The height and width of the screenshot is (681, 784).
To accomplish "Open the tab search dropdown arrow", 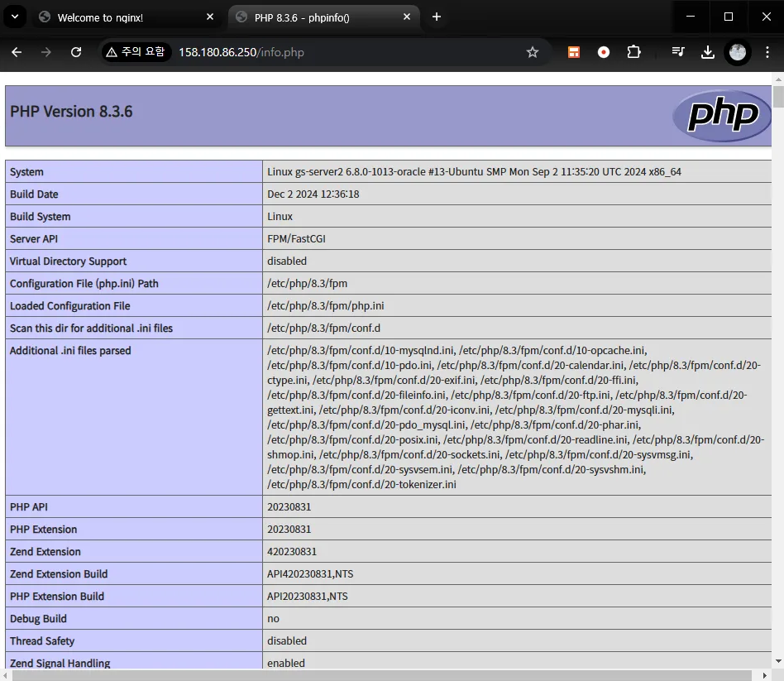I will pyautogui.click(x=15, y=17).
